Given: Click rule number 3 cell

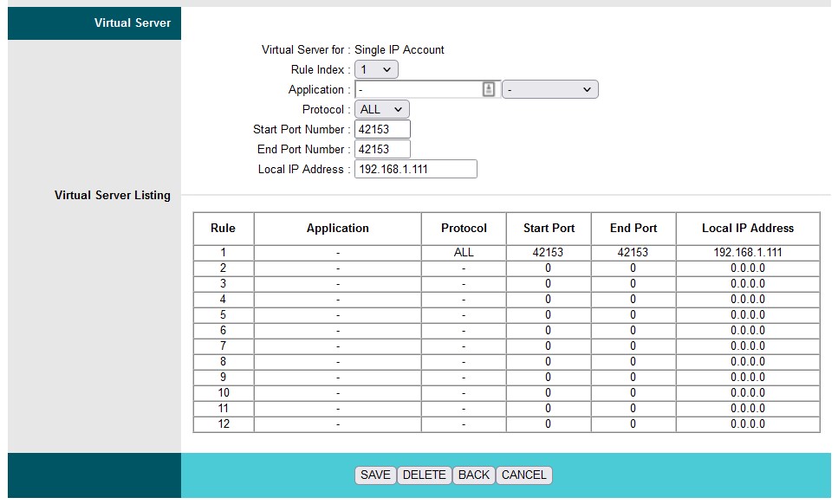Looking at the screenshot, I should pos(224,283).
